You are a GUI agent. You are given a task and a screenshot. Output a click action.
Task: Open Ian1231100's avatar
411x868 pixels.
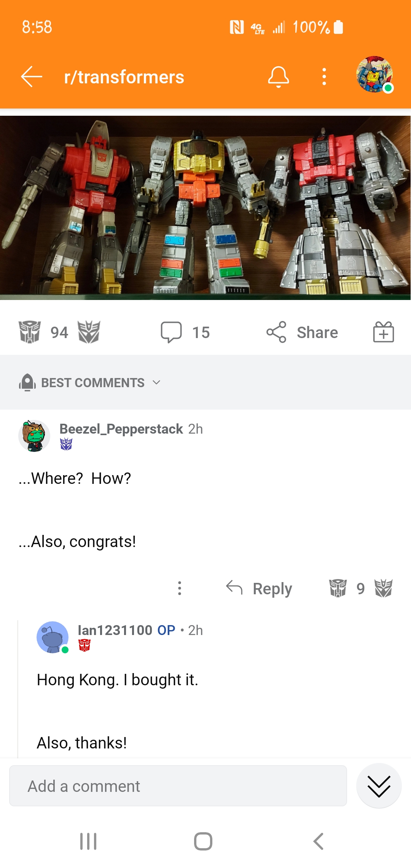[x=53, y=637]
